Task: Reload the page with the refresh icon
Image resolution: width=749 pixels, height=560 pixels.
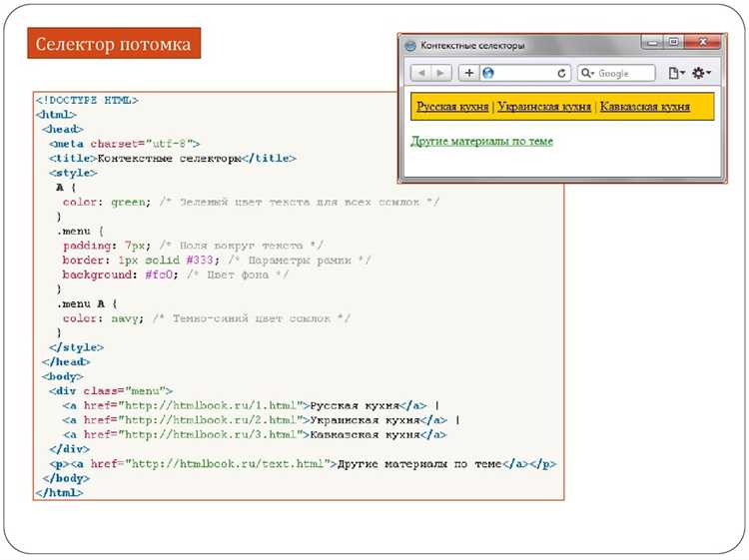Action: tap(561, 74)
